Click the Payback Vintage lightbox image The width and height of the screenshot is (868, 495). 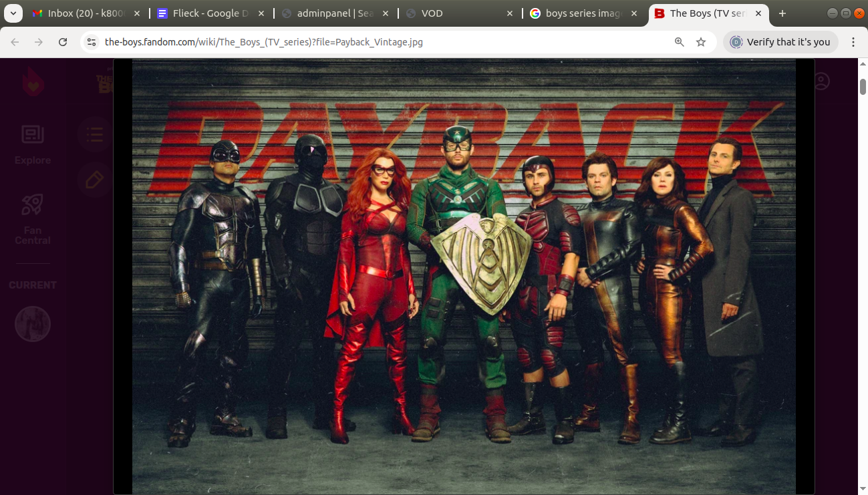[464, 277]
